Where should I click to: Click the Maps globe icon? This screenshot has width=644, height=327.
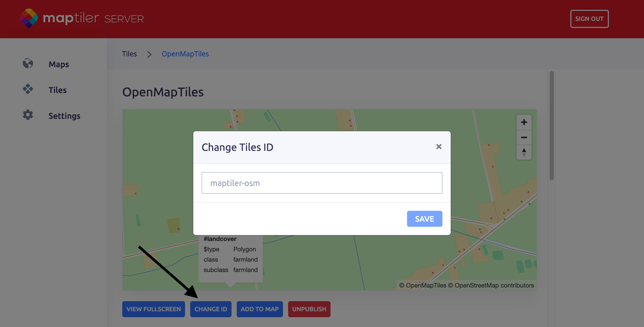coord(28,63)
